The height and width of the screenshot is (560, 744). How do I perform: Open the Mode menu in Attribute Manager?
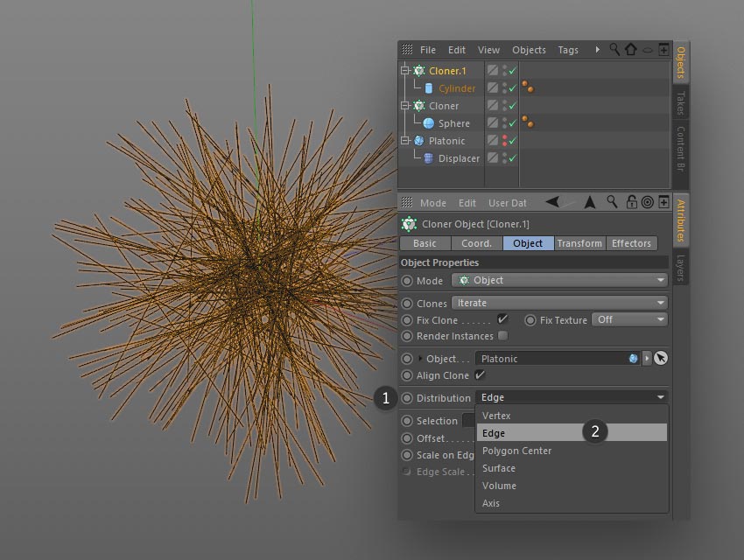pyautogui.click(x=432, y=203)
